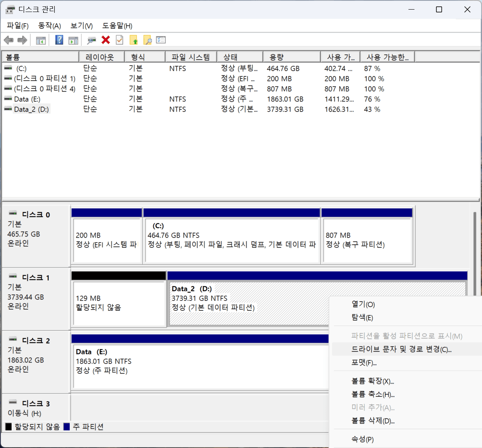Image resolution: width=482 pixels, height=448 pixels.
Task: Click the Disk Management title bar icon
Action: point(10,9)
